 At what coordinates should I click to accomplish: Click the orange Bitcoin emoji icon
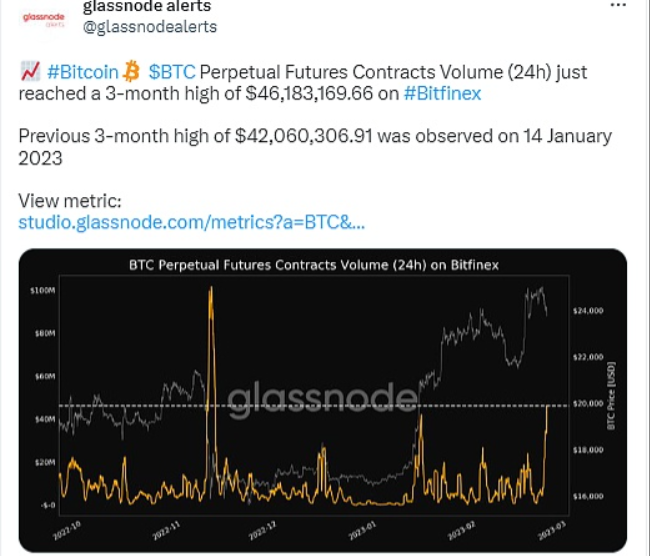[133, 72]
